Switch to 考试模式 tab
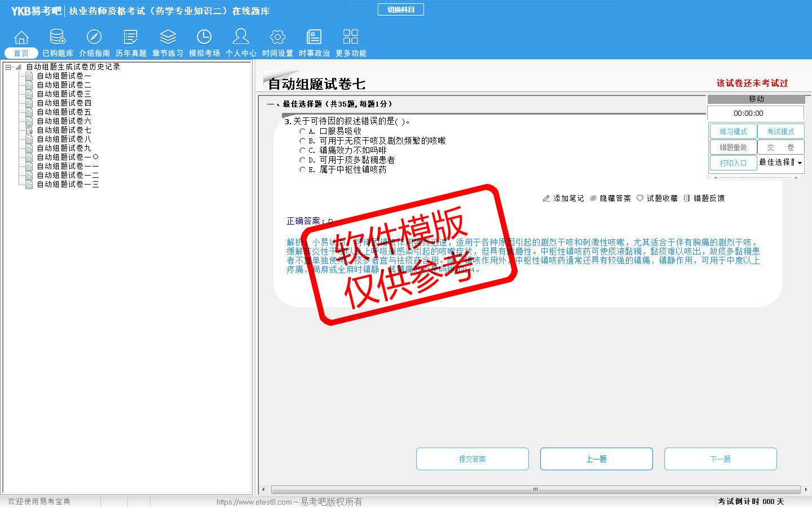 (780, 132)
